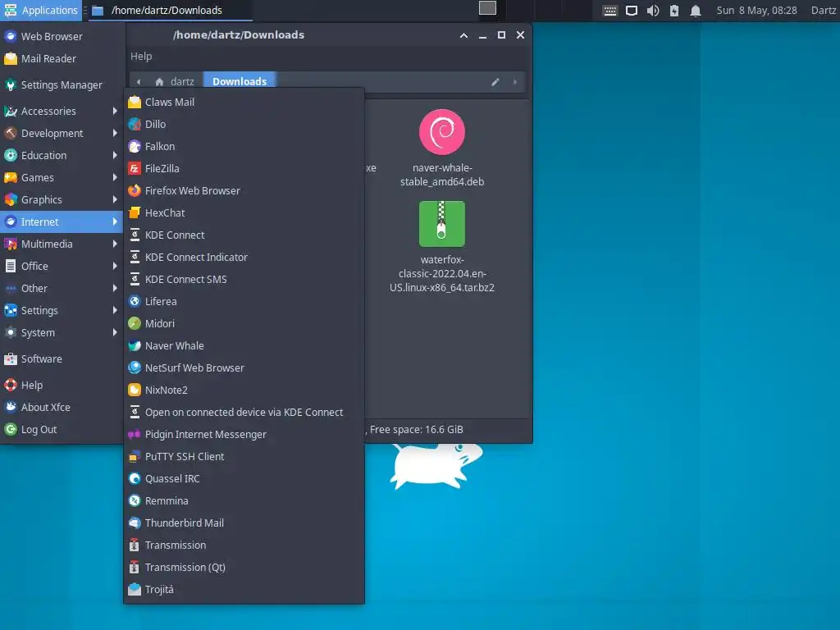This screenshot has width=840, height=630.
Task: Expand the Office submenu
Action: (61, 267)
